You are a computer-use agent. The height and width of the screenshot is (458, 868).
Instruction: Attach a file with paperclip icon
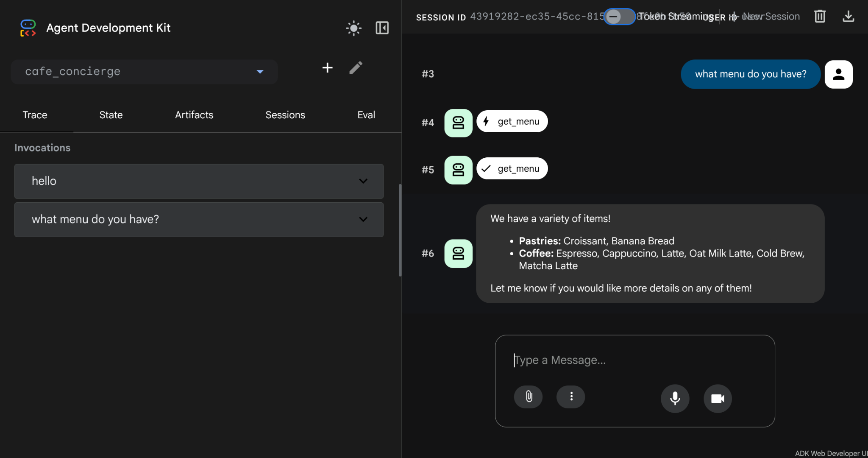coord(529,397)
